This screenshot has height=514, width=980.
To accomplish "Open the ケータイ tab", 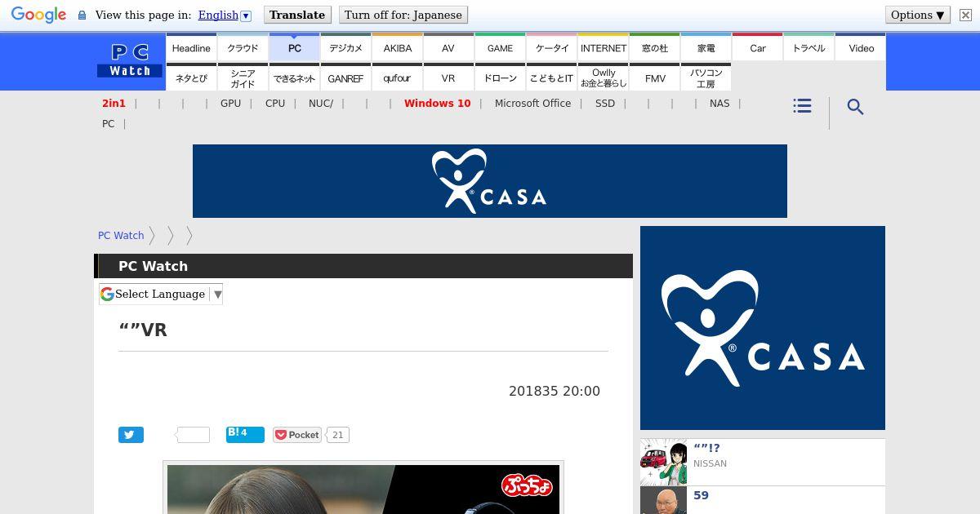I will pos(551,48).
